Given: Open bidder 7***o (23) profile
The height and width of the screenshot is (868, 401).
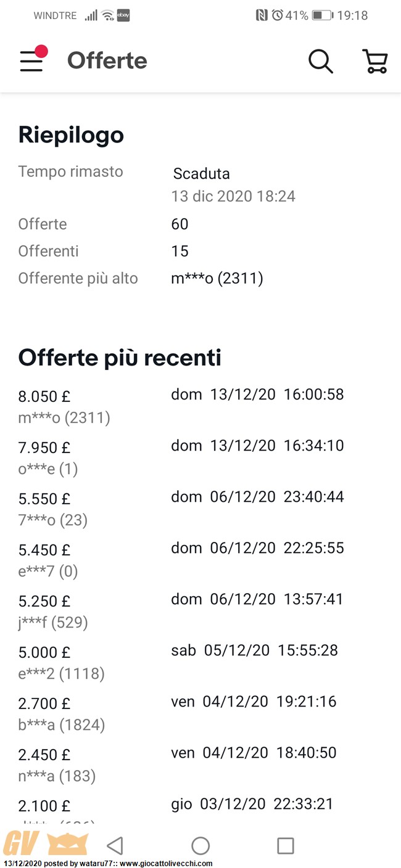Looking at the screenshot, I should (x=53, y=520).
